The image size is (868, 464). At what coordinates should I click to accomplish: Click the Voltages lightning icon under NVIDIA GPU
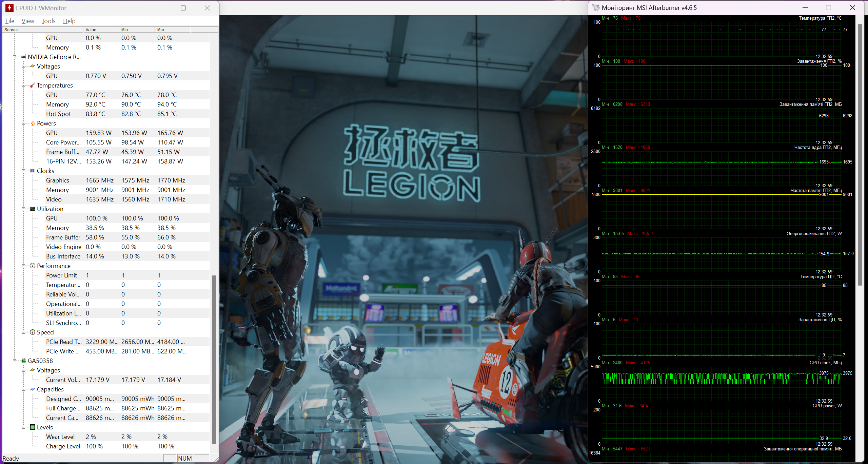(x=33, y=66)
